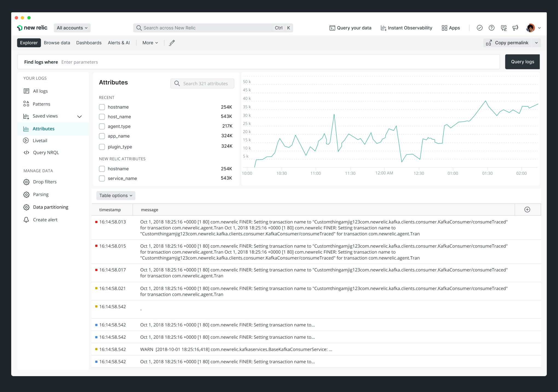The image size is (558, 392).
Task: Click the checkmark status icon in header
Action: pos(479,28)
